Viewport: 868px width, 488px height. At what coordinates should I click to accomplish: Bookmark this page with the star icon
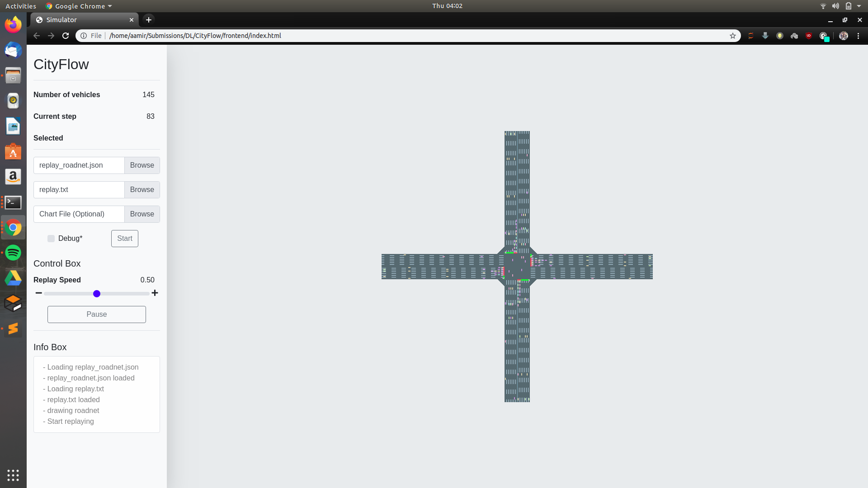[732, 36]
